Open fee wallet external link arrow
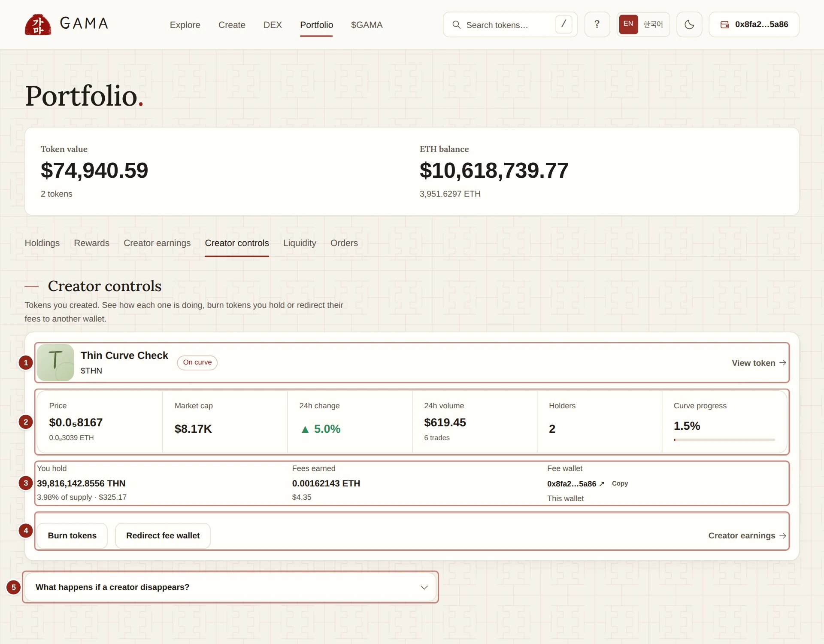Viewport: 824px width, 644px height. tap(602, 484)
